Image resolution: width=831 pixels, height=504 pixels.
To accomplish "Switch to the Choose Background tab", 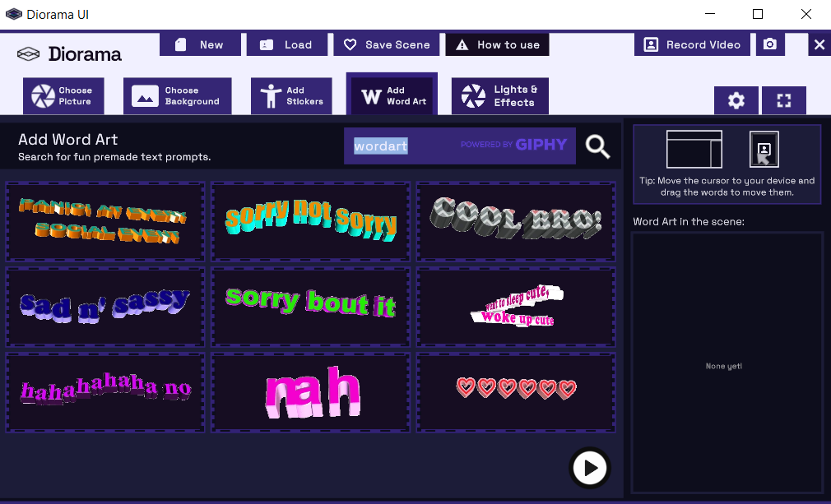I will pos(177,96).
